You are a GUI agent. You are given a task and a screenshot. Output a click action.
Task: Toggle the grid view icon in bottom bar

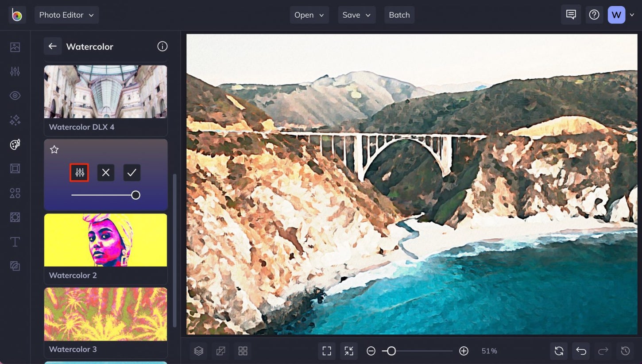(x=243, y=351)
